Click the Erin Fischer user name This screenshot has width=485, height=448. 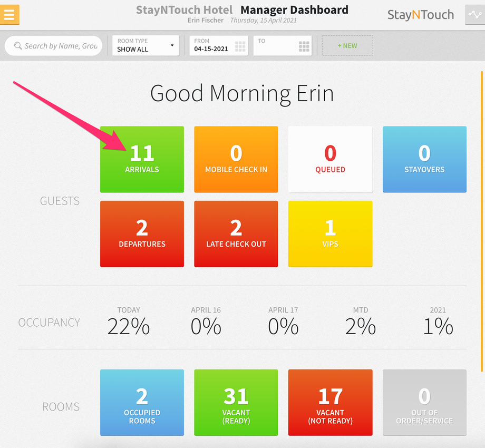tap(206, 21)
